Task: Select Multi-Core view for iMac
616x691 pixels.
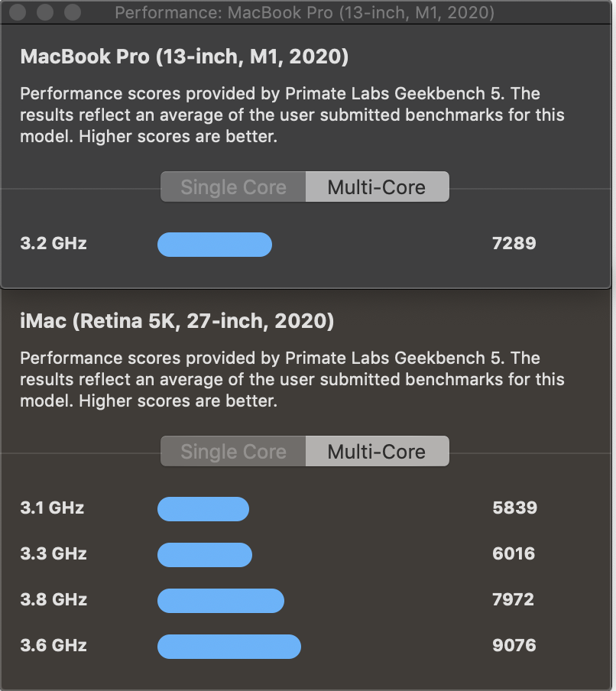Action: (x=378, y=451)
